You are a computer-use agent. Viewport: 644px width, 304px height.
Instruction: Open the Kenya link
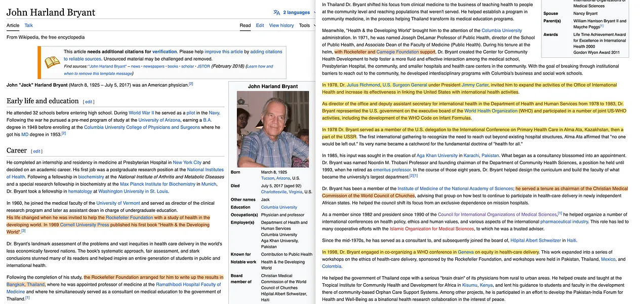click(487, 285)
